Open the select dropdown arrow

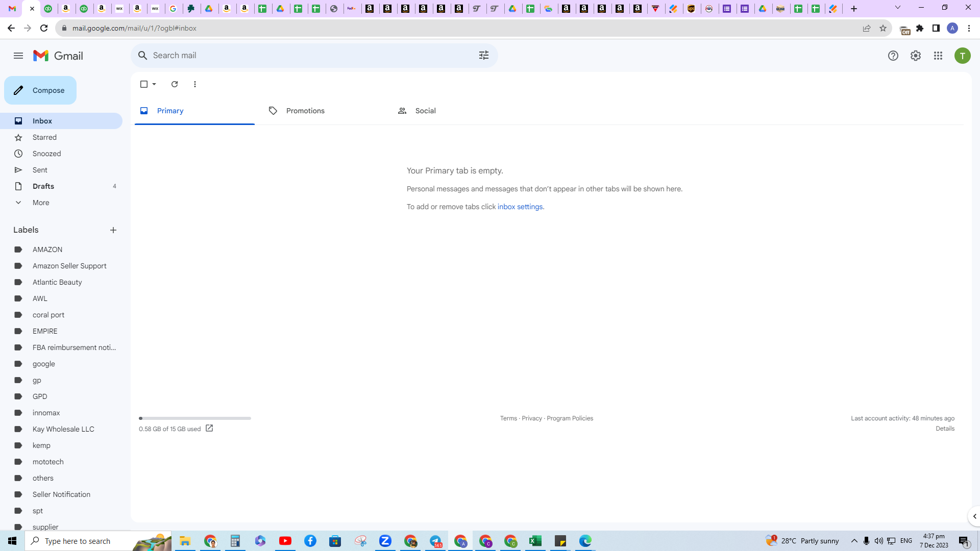tap(154, 84)
